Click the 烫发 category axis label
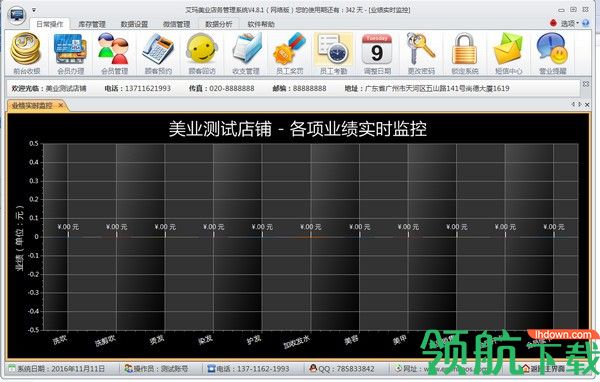 pyautogui.click(x=157, y=340)
